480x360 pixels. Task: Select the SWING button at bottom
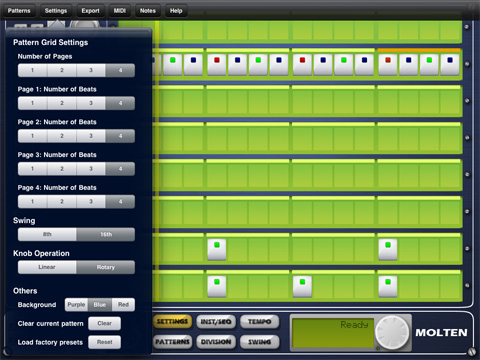click(259, 342)
